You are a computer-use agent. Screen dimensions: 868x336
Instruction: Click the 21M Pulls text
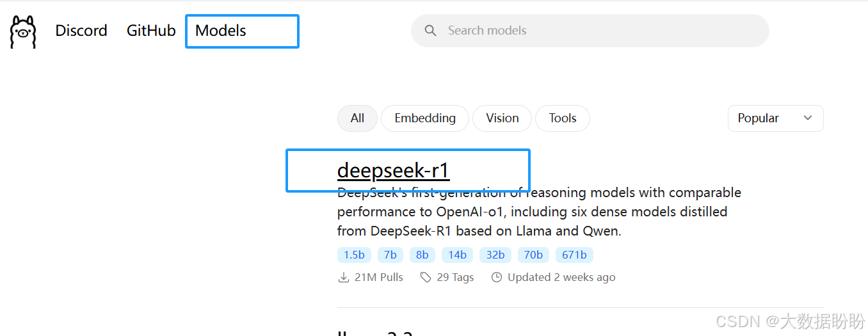pos(379,277)
